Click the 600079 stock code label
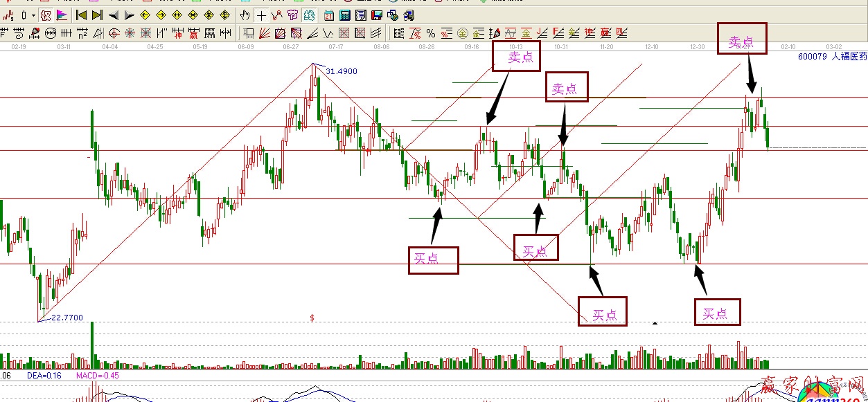The width and height of the screenshot is (868, 402). click(x=813, y=57)
